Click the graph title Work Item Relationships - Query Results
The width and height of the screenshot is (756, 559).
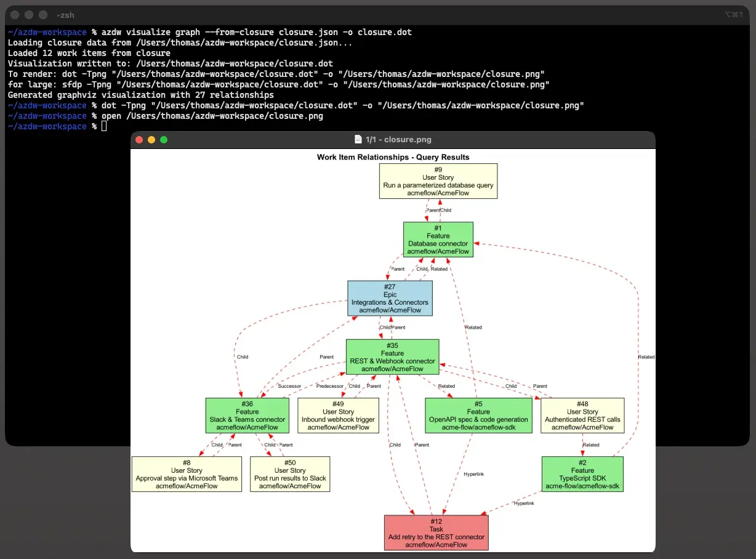[393, 157]
